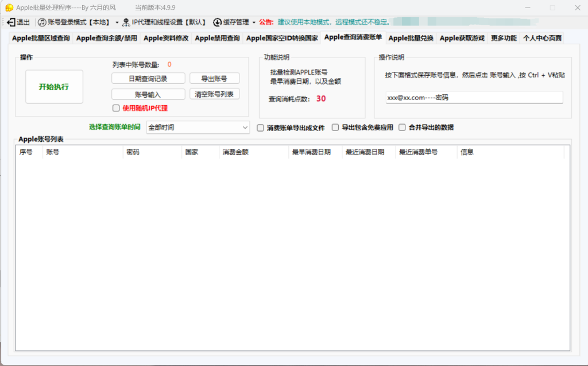Check the export bill to file (消费账单导出成文件) option
588x366 pixels.
coord(261,128)
